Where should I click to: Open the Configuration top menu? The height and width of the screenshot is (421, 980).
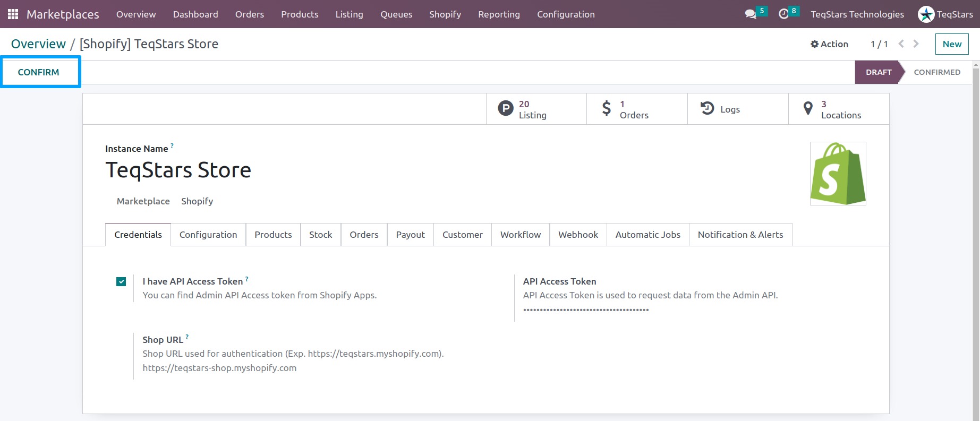(566, 14)
